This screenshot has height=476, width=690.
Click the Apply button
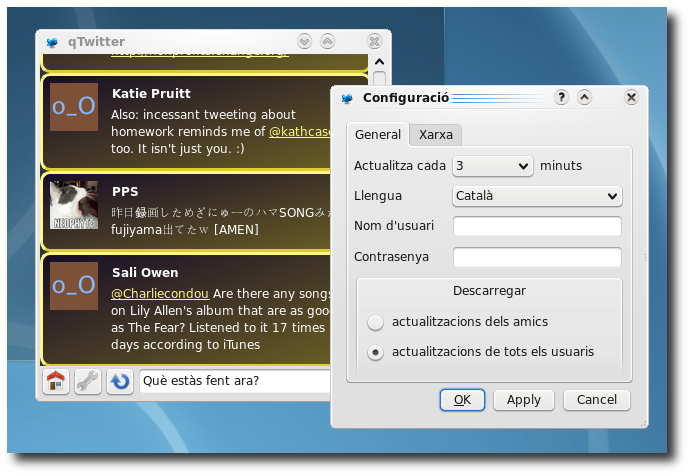524,400
